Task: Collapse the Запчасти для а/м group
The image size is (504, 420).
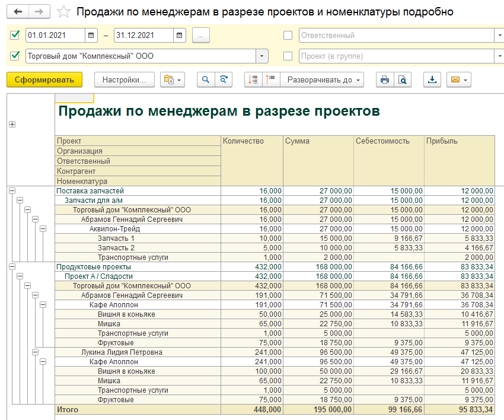Action: (x=20, y=201)
